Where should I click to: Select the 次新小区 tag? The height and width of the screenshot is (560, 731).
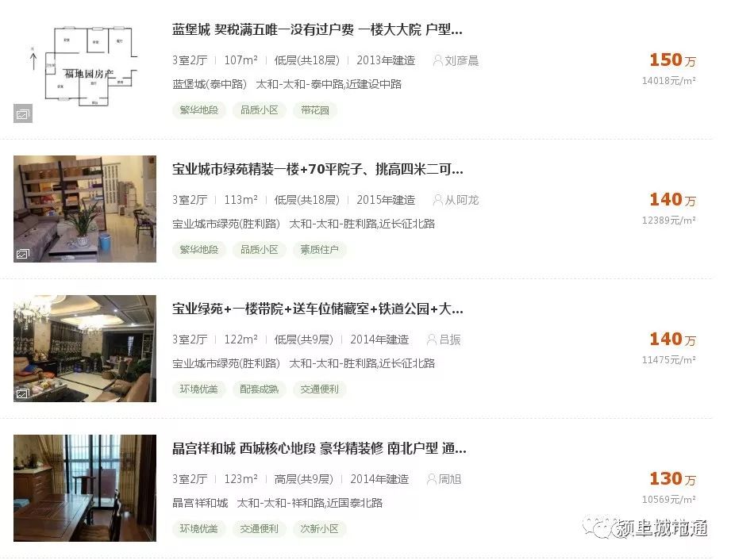[x=319, y=529]
